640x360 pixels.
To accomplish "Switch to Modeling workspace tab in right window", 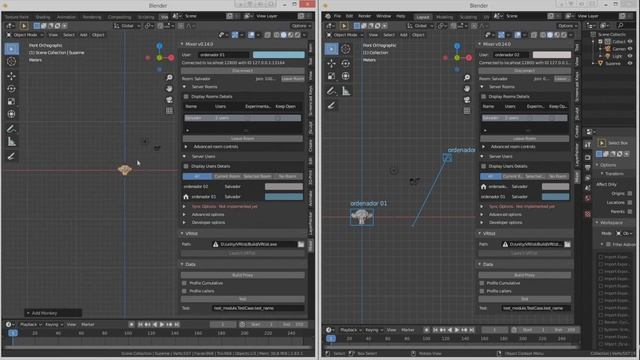I will click(444, 17).
